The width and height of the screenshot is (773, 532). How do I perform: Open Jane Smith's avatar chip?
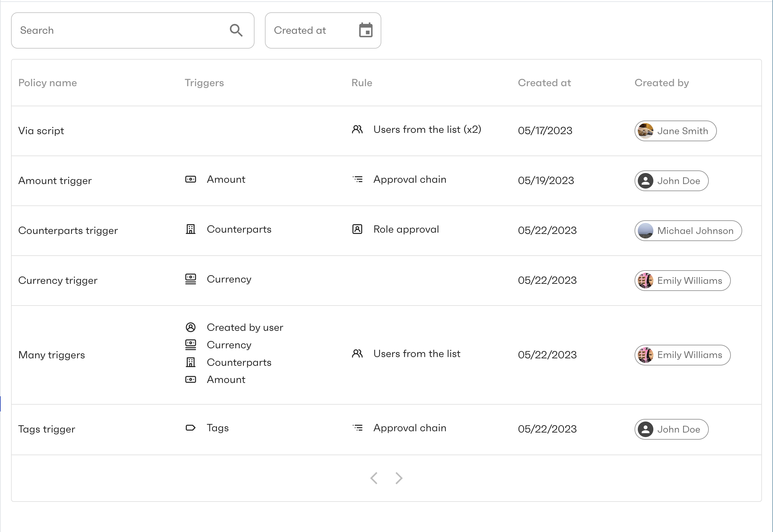point(675,131)
